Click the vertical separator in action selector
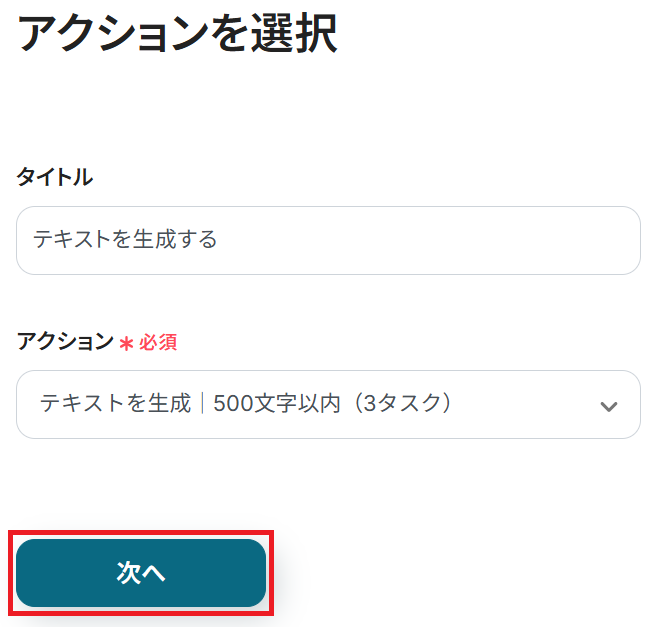 (x=202, y=403)
